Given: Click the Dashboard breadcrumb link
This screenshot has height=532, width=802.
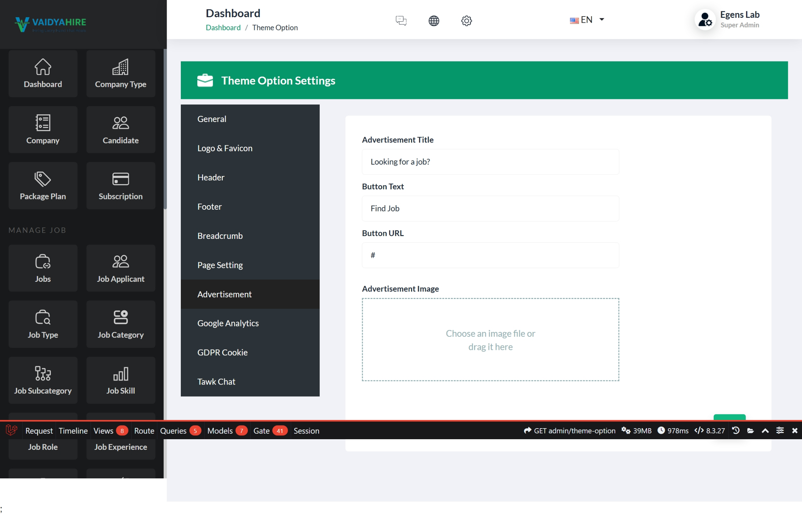Looking at the screenshot, I should [223, 27].
